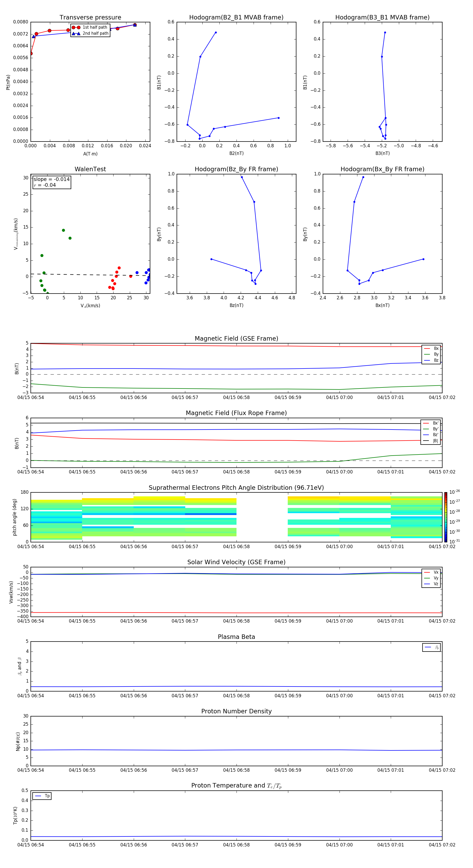Click the "Np(#/cc)" y-axis label
Image resolution: width=473 pixels, height=868 pixels.
[x=18, y=741]
